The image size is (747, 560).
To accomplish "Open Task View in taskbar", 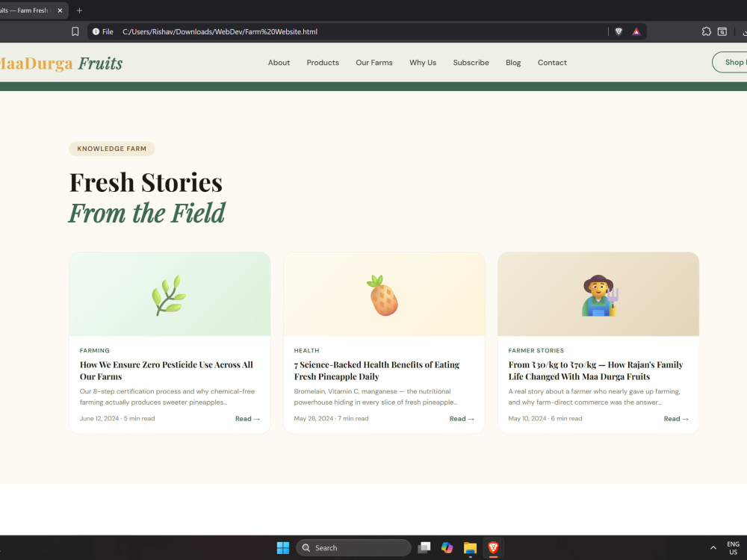I will 424,547.
